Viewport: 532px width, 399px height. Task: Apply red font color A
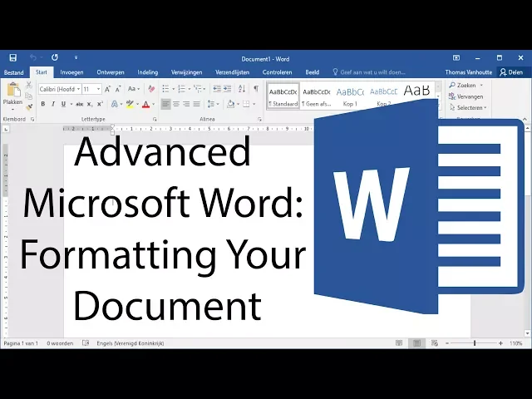tap(146, 104)
